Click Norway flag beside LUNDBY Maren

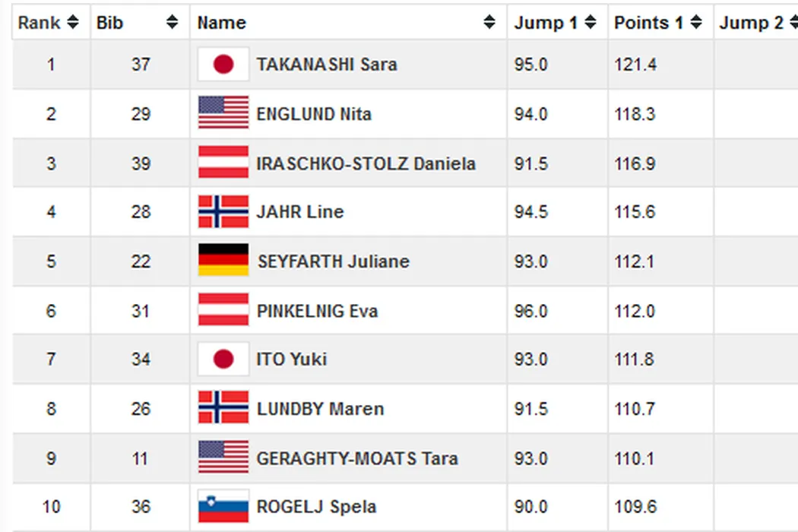[x=223, y=408]
